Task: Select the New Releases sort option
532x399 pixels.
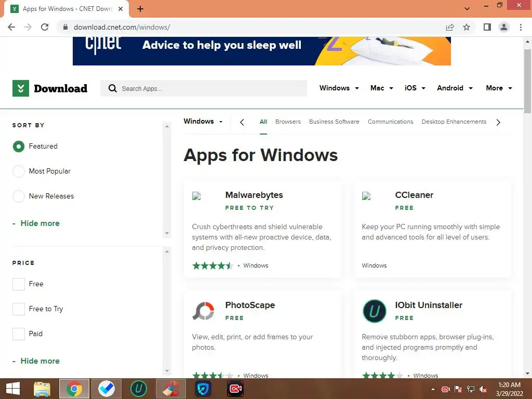Action: 19,196
